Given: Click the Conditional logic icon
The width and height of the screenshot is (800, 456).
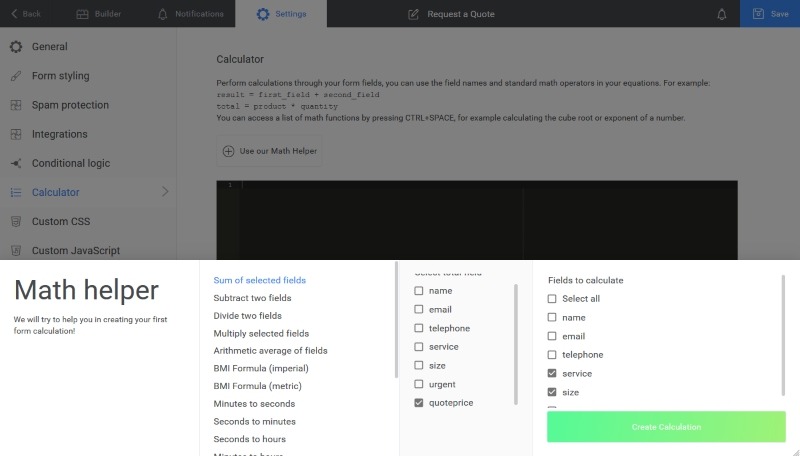Looking at the screenshot, I should pyautogui.click(x=16, y=163).
